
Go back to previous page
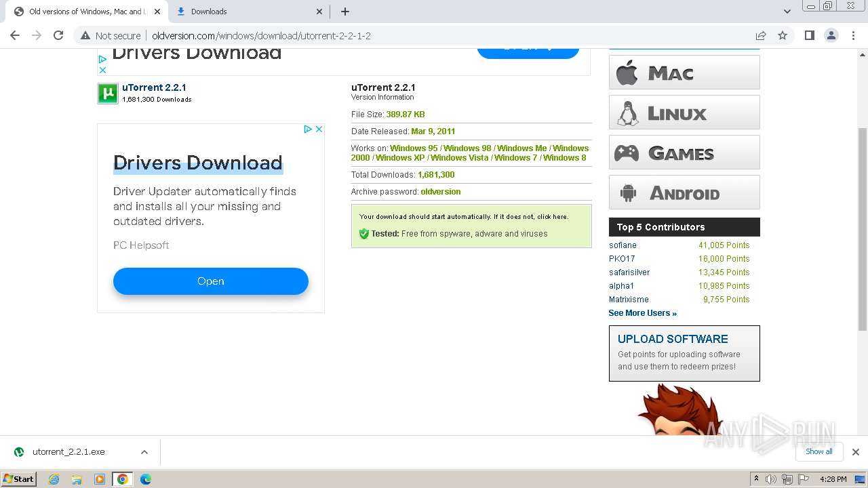[x=15, y=35]
